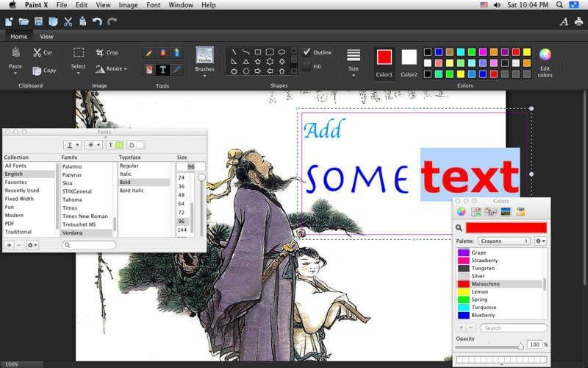Pick the Pencil tool
Image resolution: width=588 pixels, height=368 pixels.
tap(149, 53)
